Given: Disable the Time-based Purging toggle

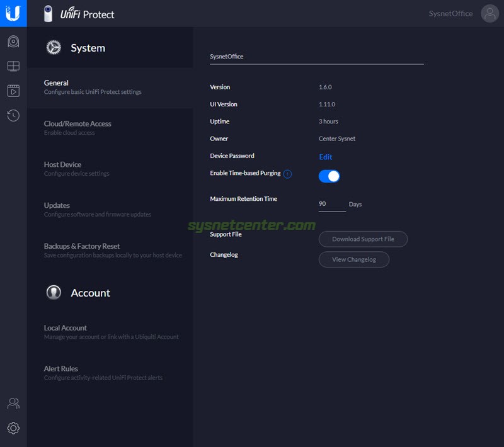Looking at the screenshot, I should click(x=329, y=176).
